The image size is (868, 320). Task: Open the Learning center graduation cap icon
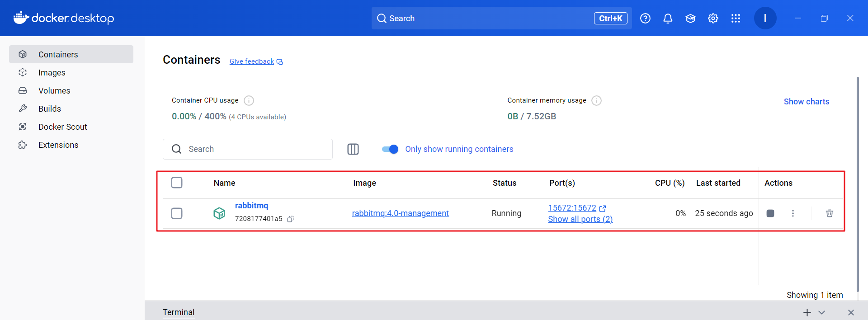tap(690, 18)
